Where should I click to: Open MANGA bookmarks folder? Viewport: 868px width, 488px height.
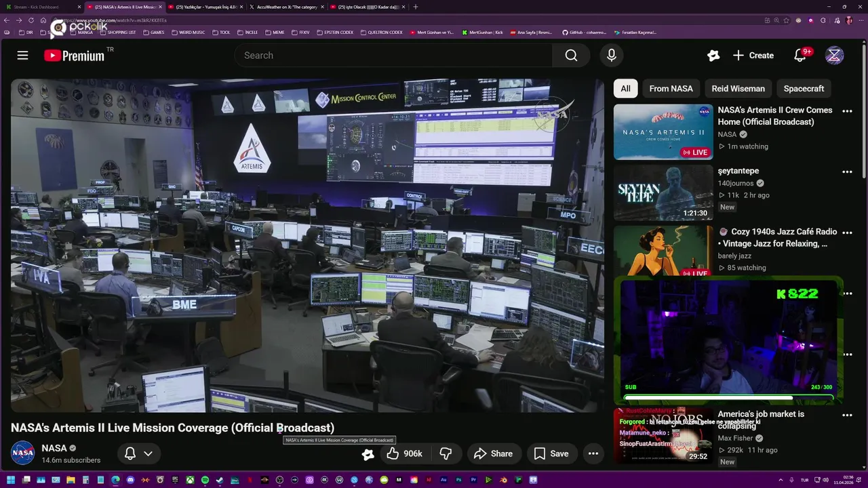pos(82,32)
